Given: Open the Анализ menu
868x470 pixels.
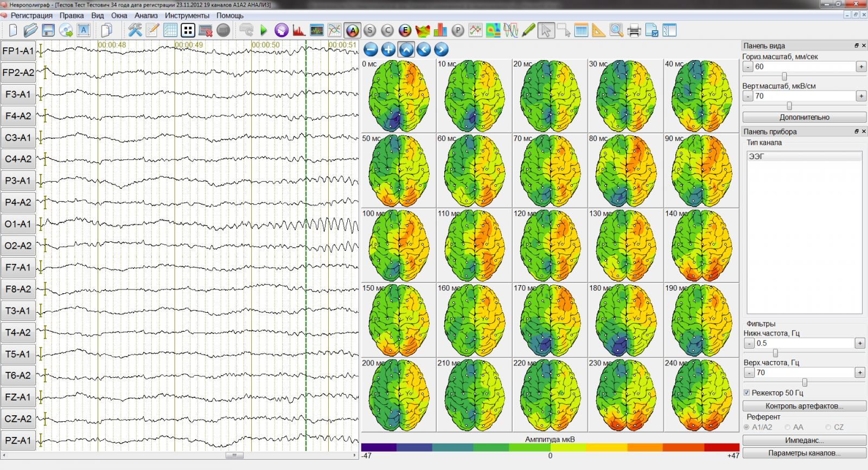Looking at the screenshot, I should coord(146,16).
